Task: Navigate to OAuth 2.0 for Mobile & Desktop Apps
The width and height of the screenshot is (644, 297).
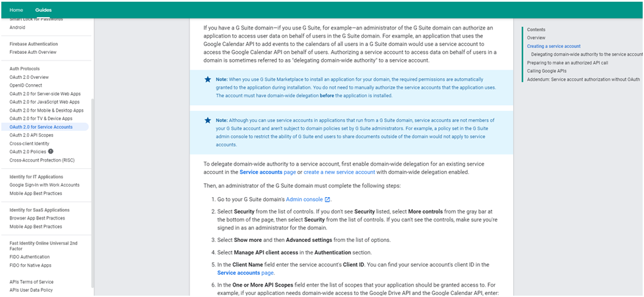Action: [x=47, y=110]
